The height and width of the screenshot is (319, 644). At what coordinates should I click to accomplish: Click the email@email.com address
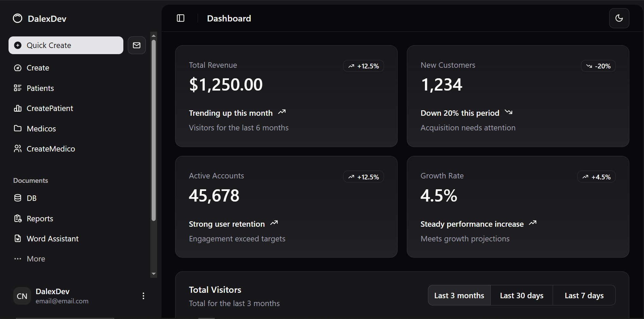[62, 301]
